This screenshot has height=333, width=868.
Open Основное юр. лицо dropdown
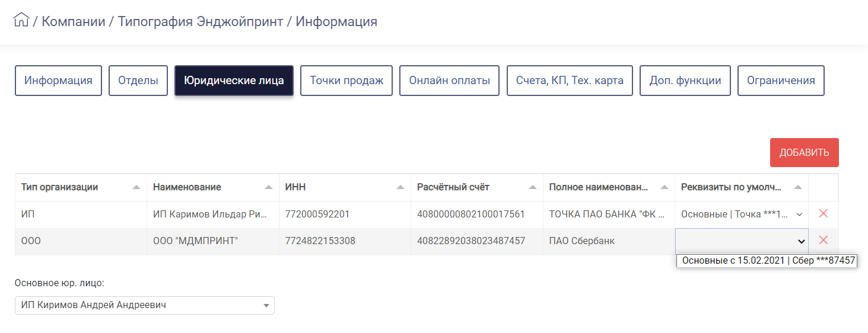pyautogui.click(x=145, y=305)
